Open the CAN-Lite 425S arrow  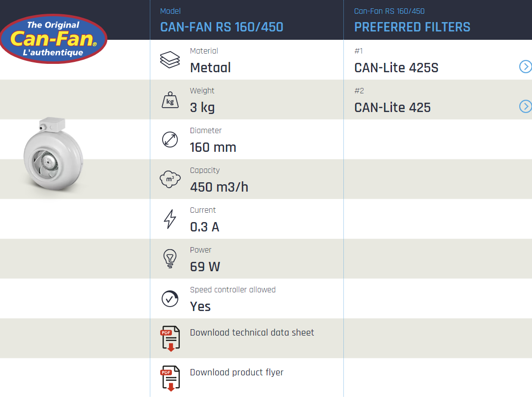point(525,67)
